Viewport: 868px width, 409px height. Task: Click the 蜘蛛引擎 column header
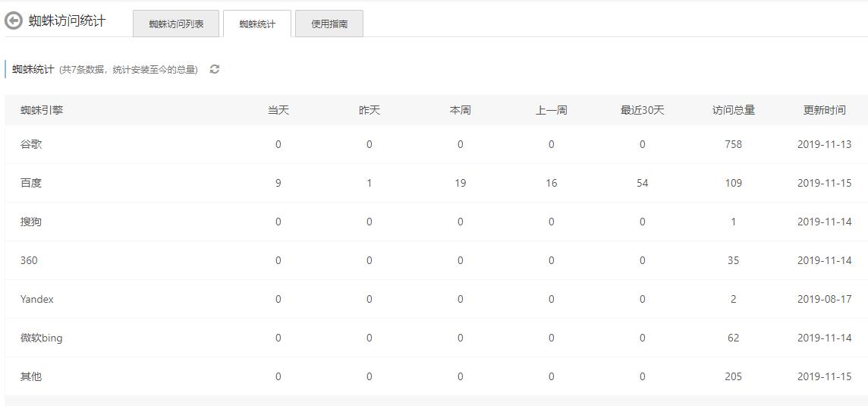pyautogui.click(x=42, y=110)
